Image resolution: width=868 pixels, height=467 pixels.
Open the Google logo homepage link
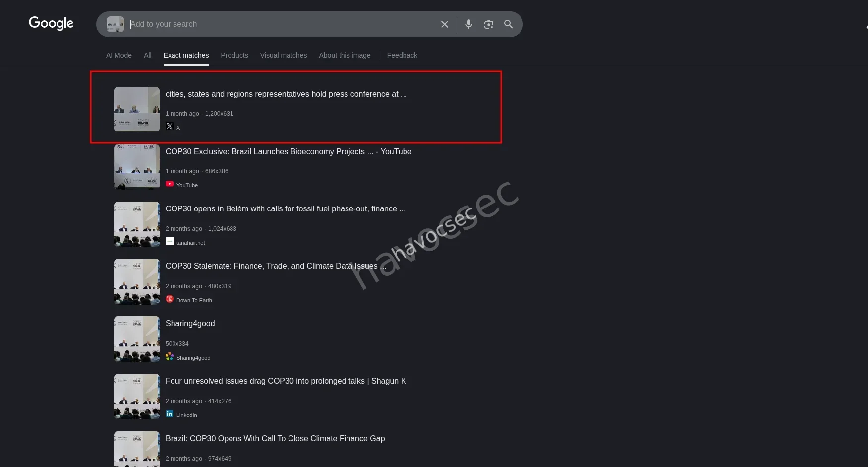[x=51, y=23]
